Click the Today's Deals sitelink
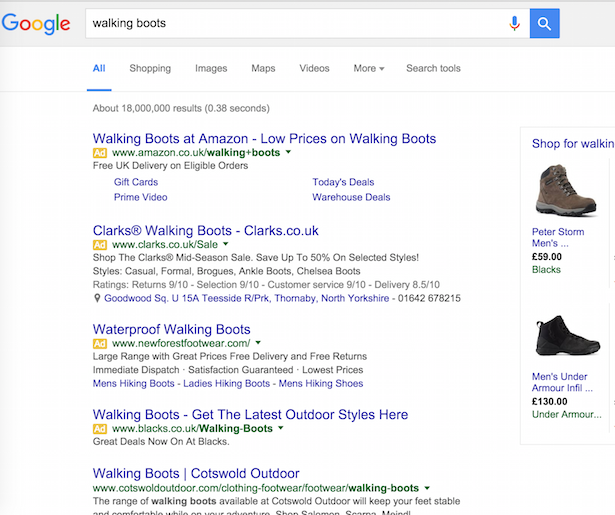615x515 pixels. tap(343, 182)
